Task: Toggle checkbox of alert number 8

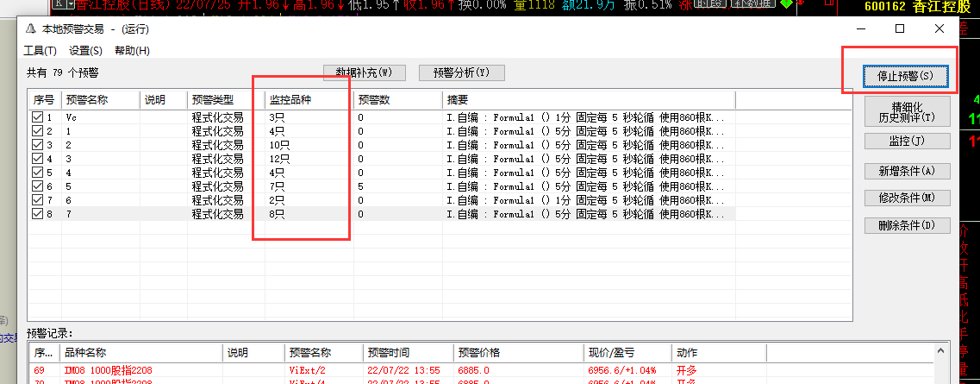Action: tap(38, 213)
